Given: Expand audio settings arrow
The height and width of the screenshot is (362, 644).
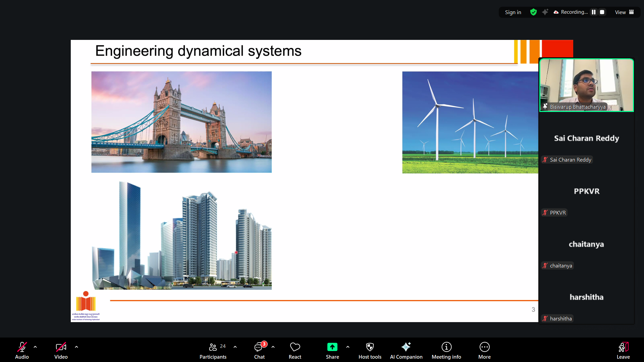Looking at the screenshot, I should click(35, 347).
